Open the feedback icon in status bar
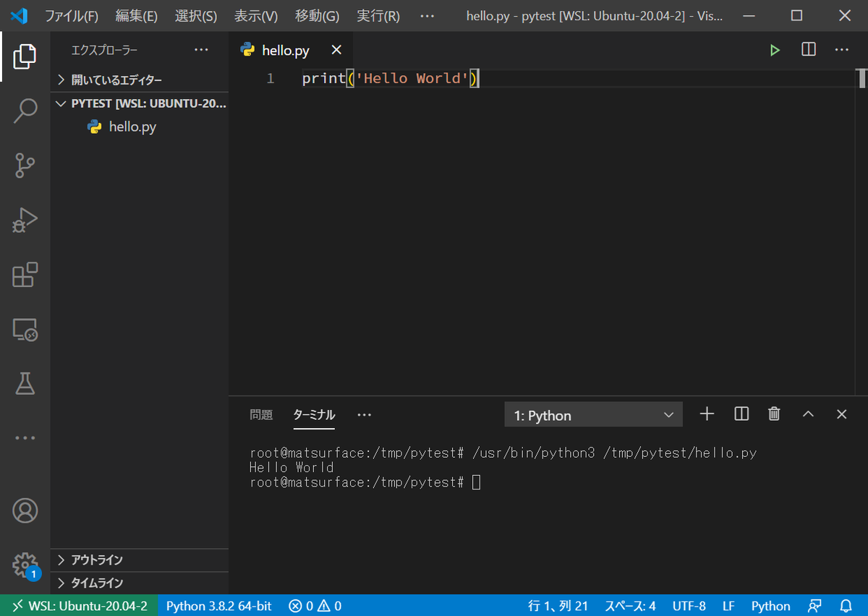 (x=815, y=606)
